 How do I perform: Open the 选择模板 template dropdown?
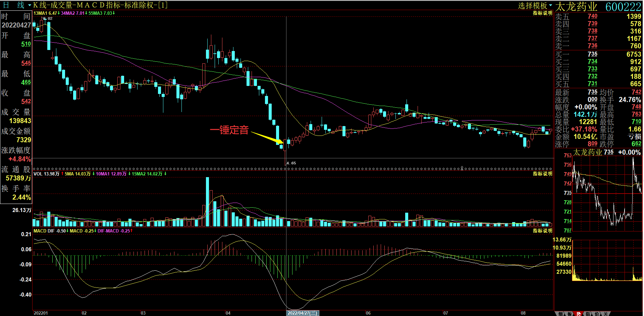point(535,5)
